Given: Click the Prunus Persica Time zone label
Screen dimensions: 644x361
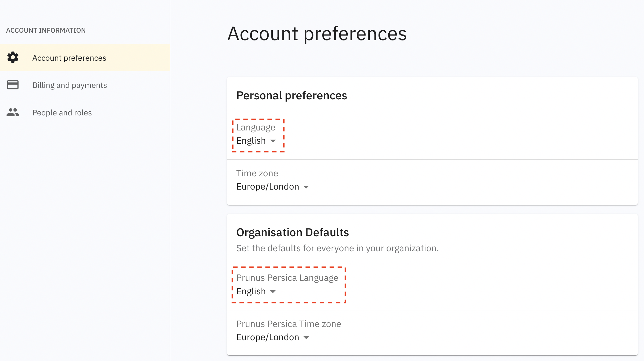Looking at the screenshot, I should click(x=289, y=324).
